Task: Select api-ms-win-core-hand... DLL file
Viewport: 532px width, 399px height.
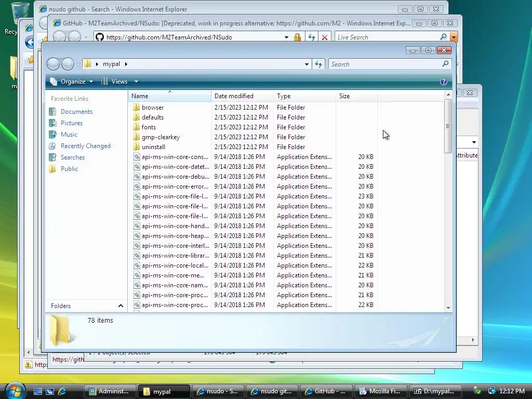Action: pos(175,226)
